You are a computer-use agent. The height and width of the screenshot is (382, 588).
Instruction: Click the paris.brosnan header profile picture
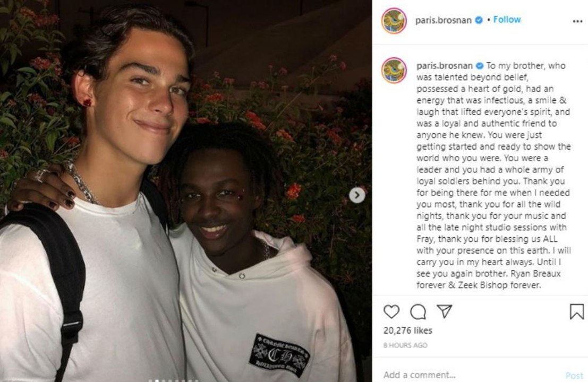click(x=394, y=21)
